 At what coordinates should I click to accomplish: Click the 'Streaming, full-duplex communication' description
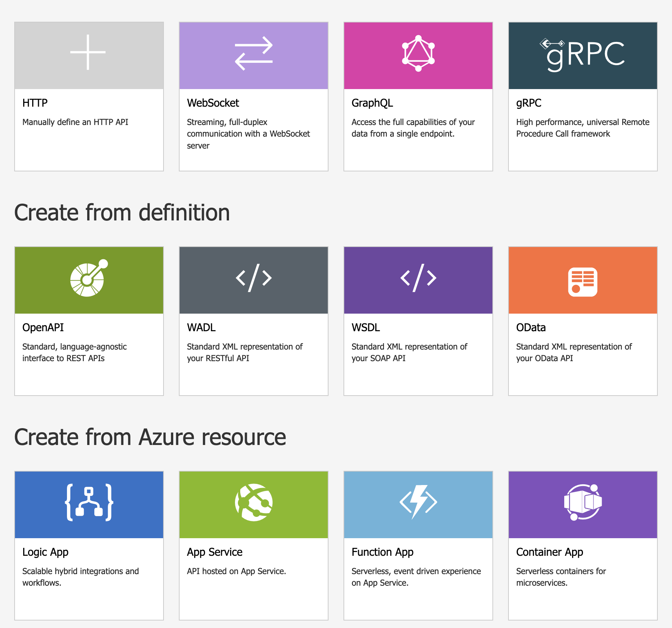(x=248, y=134)
